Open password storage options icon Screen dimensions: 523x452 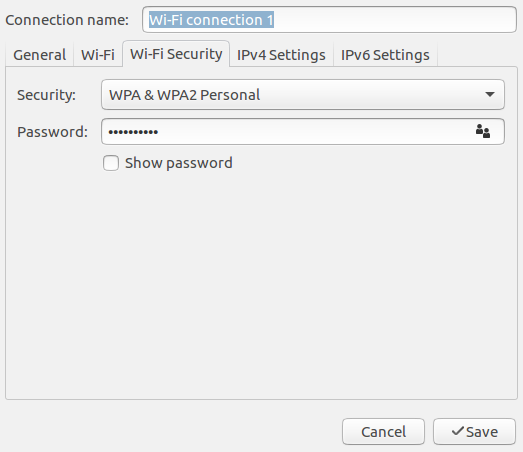[483, 131]
